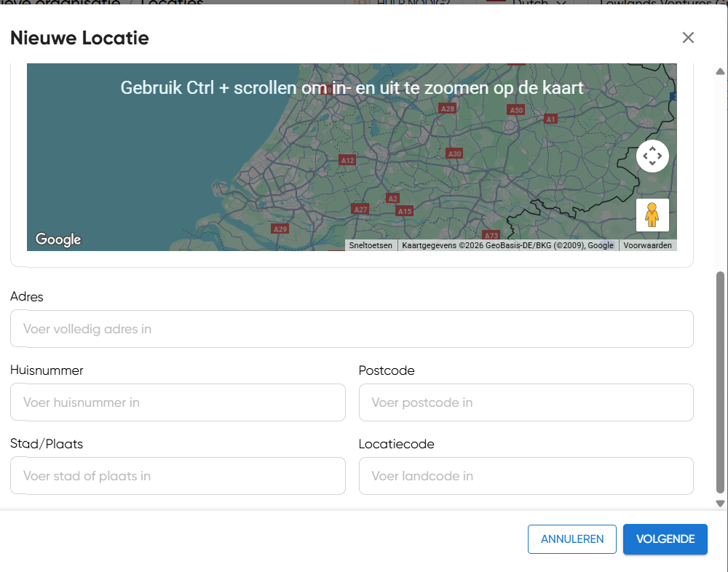Open the Sneltoetsen map shortcuts
This screenshot has width=728, height=572.
[x=371, y=246]
